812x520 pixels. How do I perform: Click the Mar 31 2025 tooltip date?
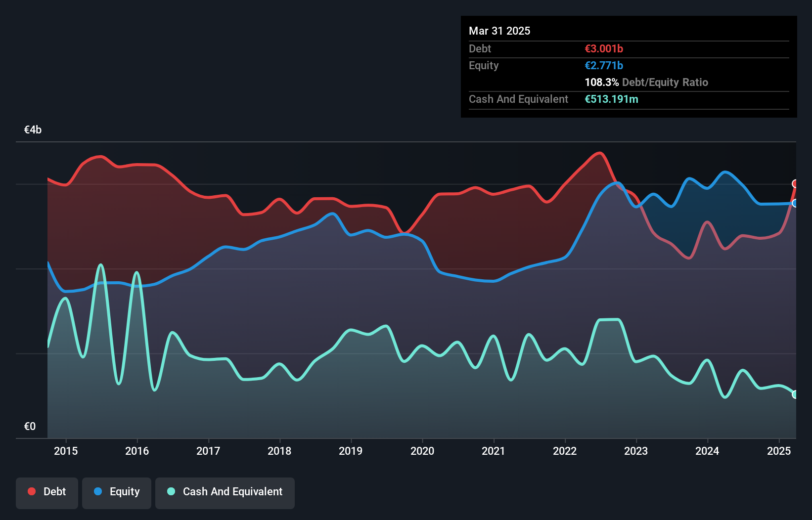click(x=499, y=31)
